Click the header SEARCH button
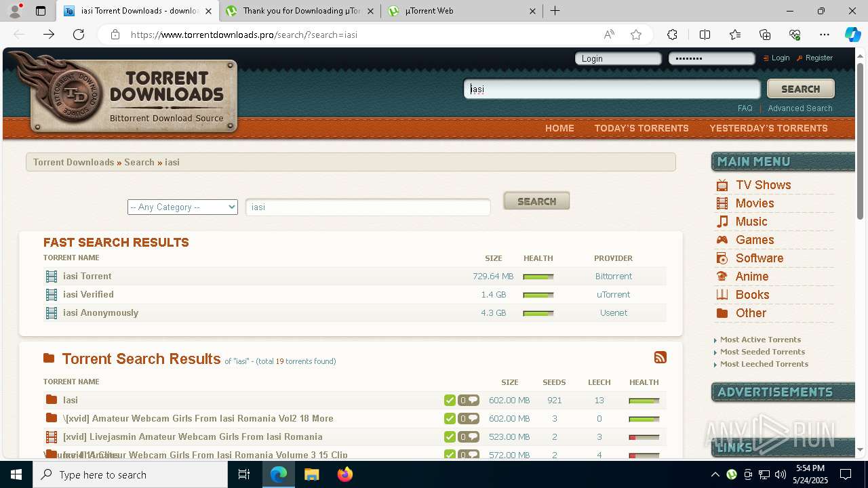 coord(801,89)
